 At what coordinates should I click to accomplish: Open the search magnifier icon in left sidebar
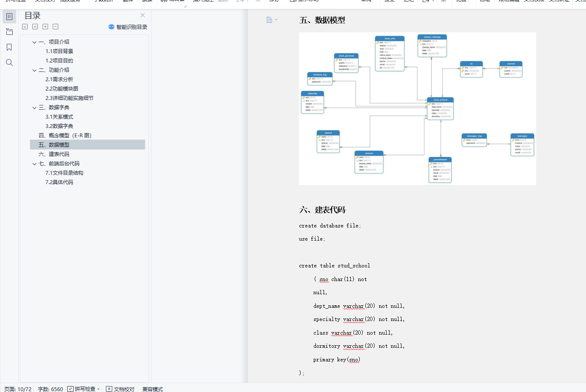point(9,62)
